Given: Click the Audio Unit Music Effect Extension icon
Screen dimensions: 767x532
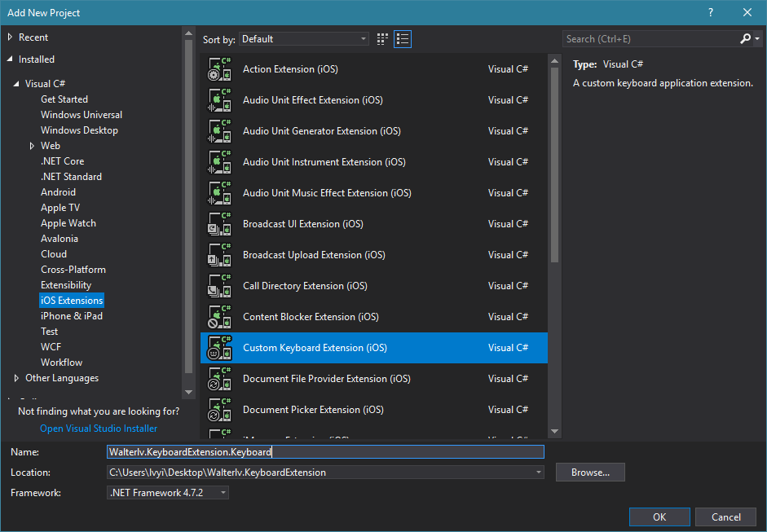Looking at the screenshot, I should (x=219, y=193).
